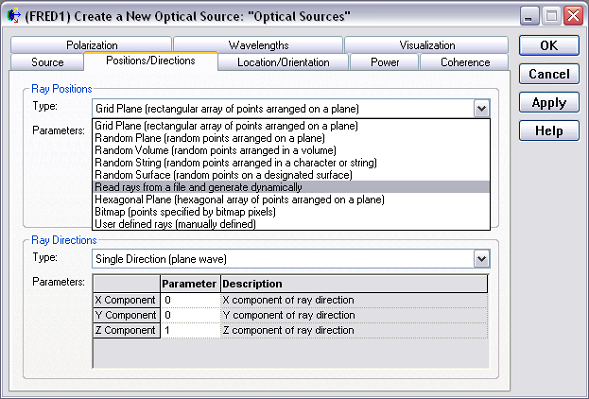Viewport: 589px width, 399px height.
Task: Select Single Direction (plane wave) combo box
Action: coord(291,259)
